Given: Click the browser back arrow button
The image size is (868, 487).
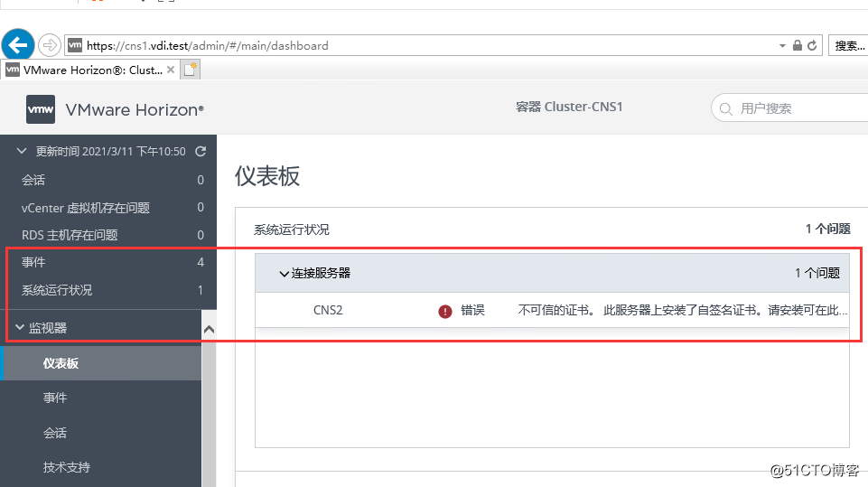Looking at the screenshot, I should [18, 45].
